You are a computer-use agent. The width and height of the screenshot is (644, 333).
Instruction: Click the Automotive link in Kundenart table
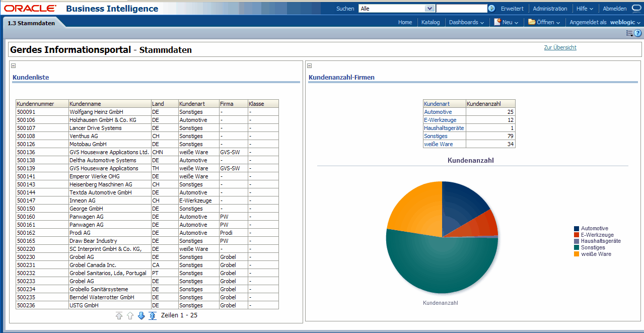coord(438,112)
